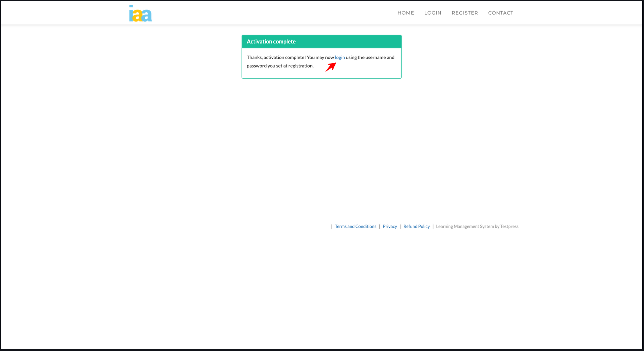Screen dimensions: 644x351
Task: Click the first blue letter 'i' in logo
Action: click(131, 14)
